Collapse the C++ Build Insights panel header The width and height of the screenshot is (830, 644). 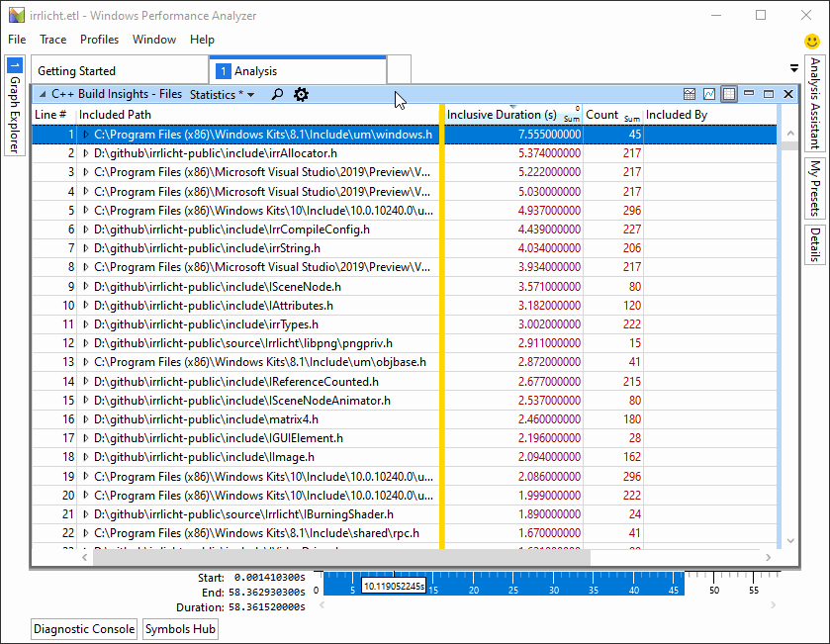[44, 93]
